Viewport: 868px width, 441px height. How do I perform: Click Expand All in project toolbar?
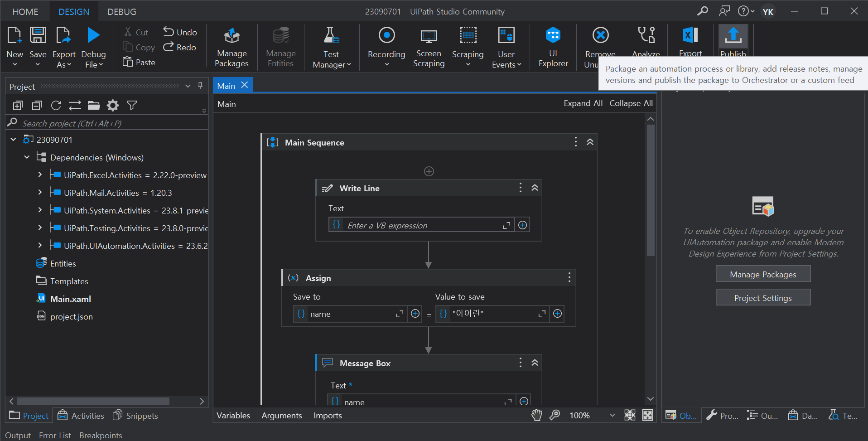[x=18, y=106]
